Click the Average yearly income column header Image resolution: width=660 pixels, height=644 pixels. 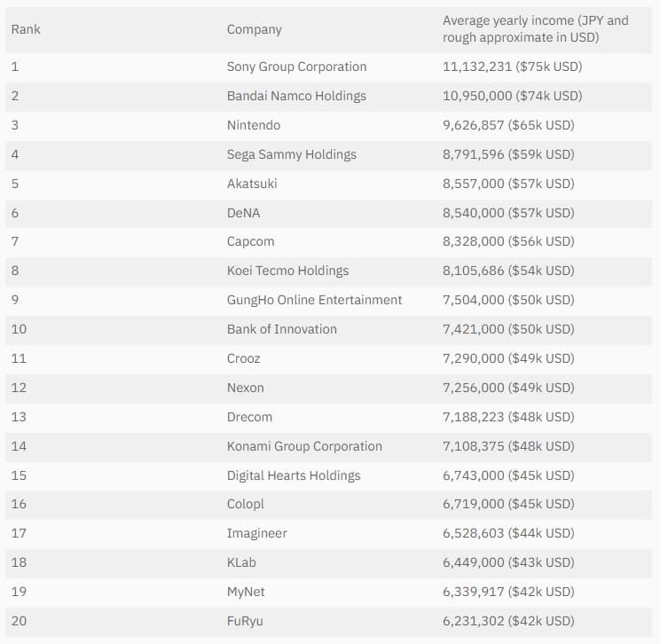coord(535,28)
